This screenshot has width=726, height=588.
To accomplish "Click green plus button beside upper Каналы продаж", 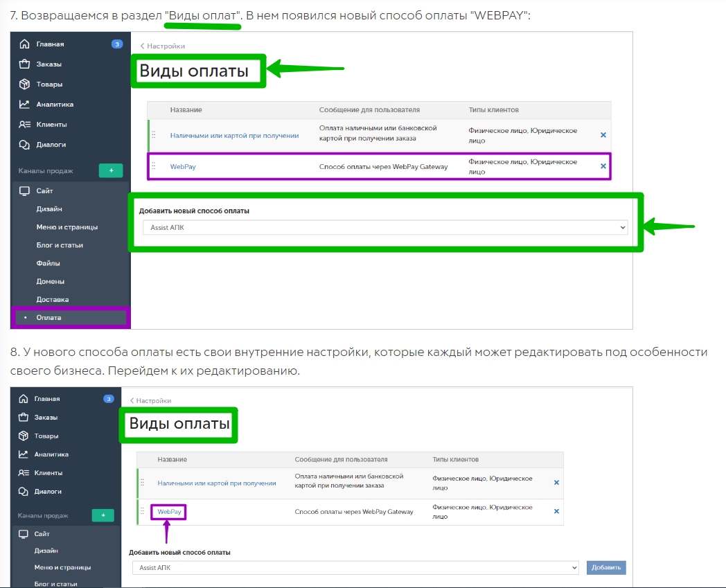I will [111, 170].
